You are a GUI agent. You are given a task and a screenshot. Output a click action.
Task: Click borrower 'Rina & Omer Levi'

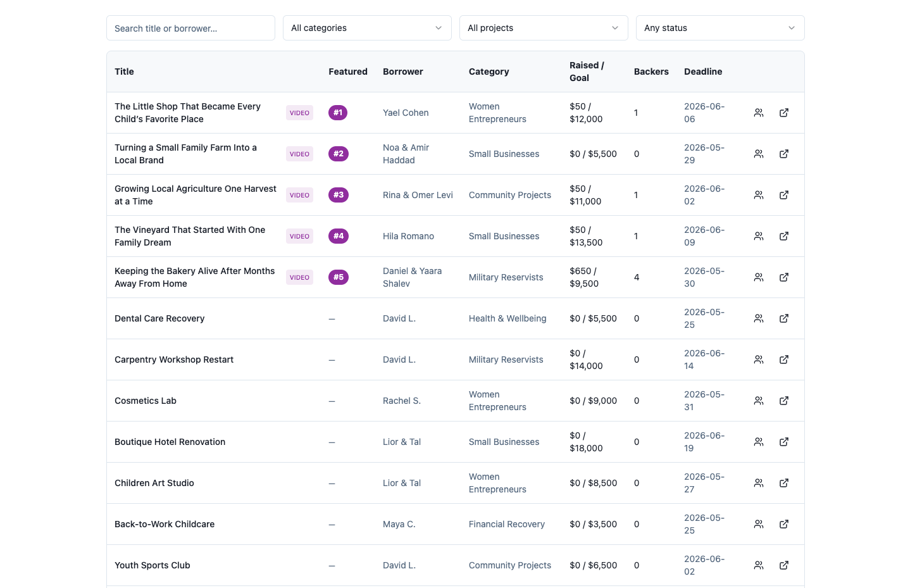[418, 195]
